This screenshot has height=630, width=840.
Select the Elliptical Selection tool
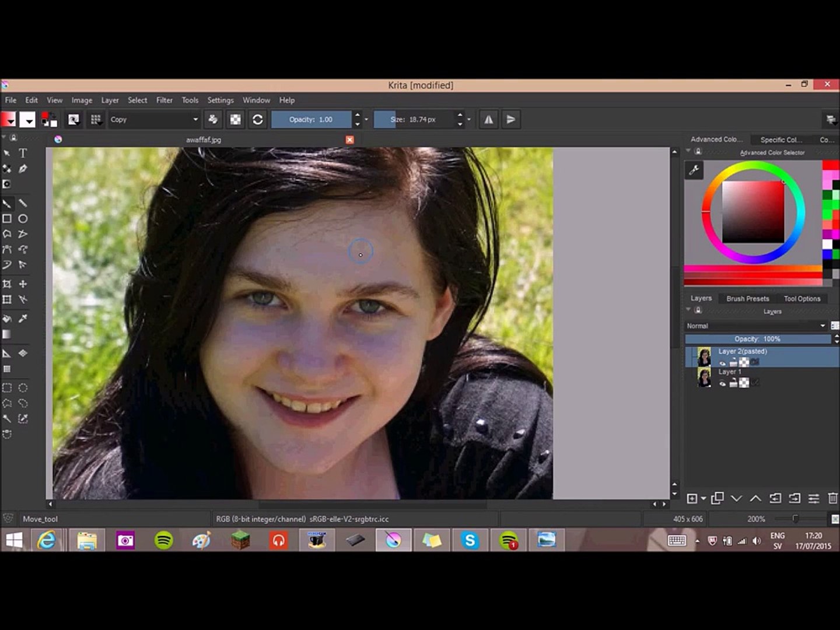click(x=23, y=388)
